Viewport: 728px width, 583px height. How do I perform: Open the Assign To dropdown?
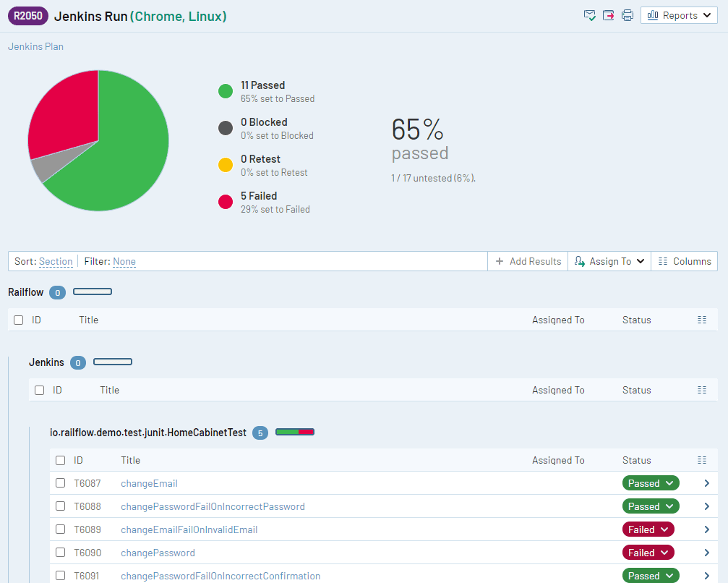pyautogui.click(x=609, y=262)
